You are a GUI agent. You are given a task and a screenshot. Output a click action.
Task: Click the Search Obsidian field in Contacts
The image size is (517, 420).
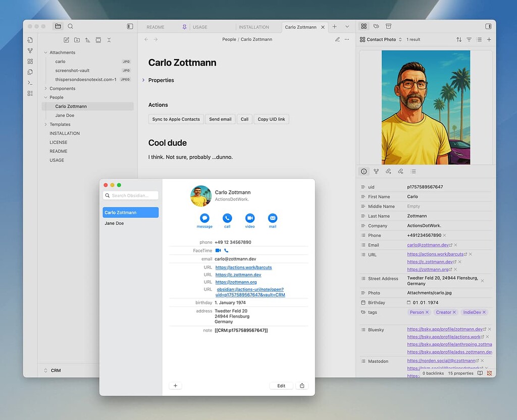(x=130, y=195)
